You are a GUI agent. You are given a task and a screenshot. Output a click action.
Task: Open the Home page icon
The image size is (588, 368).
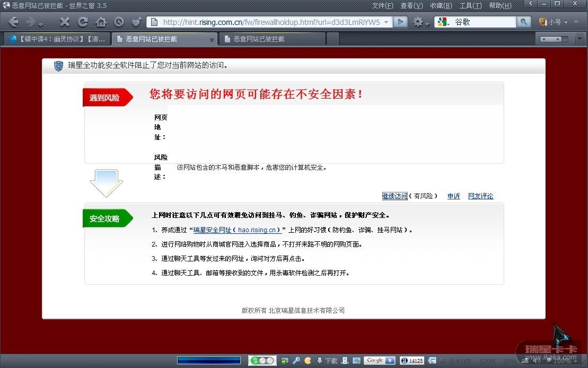point(101,22)
